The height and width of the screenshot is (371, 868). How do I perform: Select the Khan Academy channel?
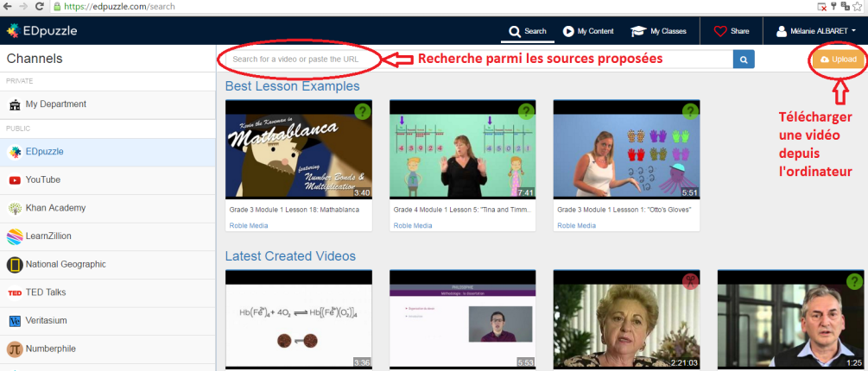click(57, 208)
